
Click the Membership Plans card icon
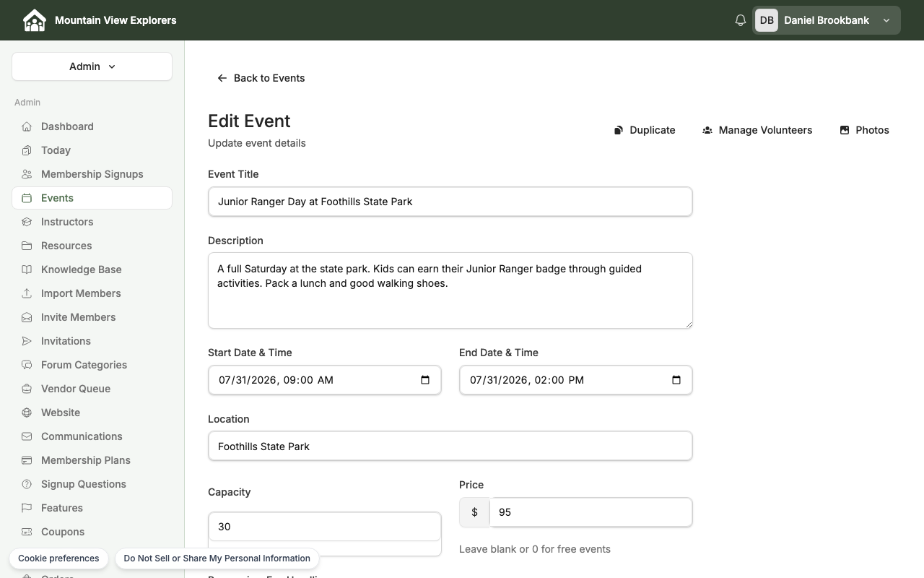coord(27,460)
